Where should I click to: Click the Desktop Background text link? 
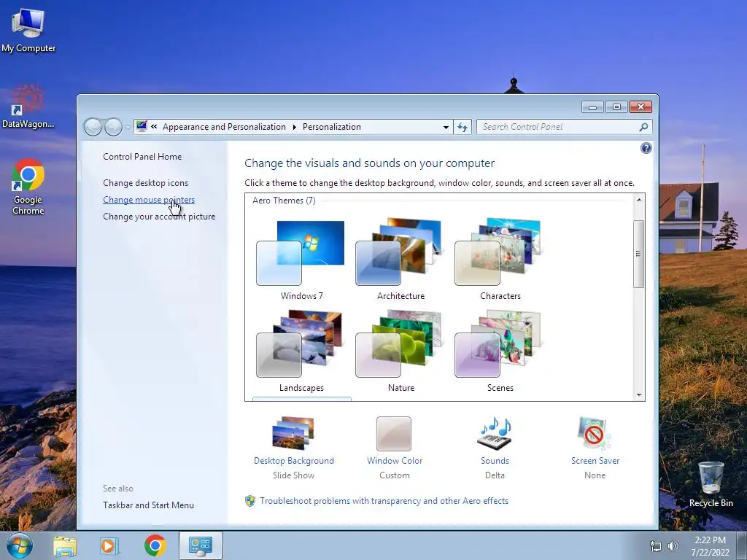coord(293,461)
